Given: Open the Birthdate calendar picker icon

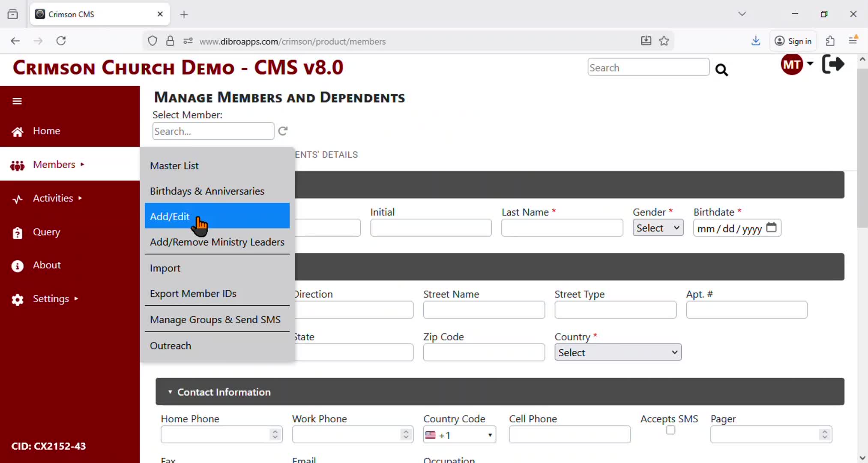Looking at the screenshot, I should [x=771, y=228].
